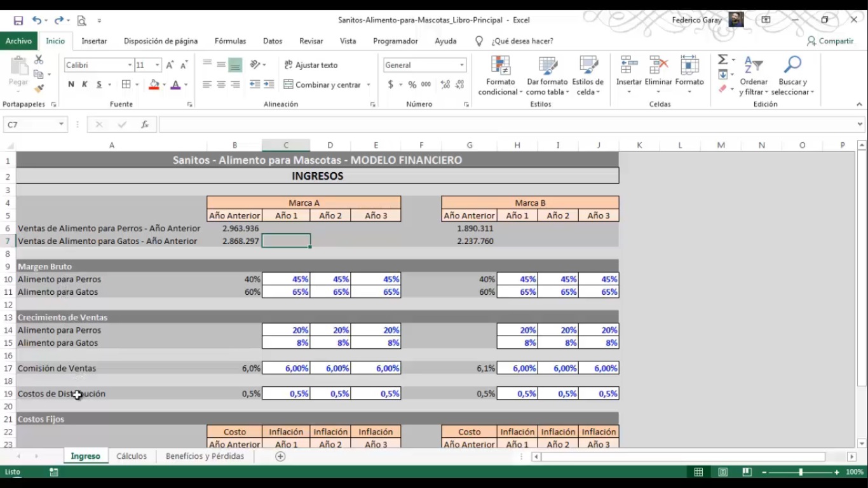This screenshot has height=488, width=868.
Task: Open the Combinar y centrar dropdown arrow
Action: pos(369,85)
